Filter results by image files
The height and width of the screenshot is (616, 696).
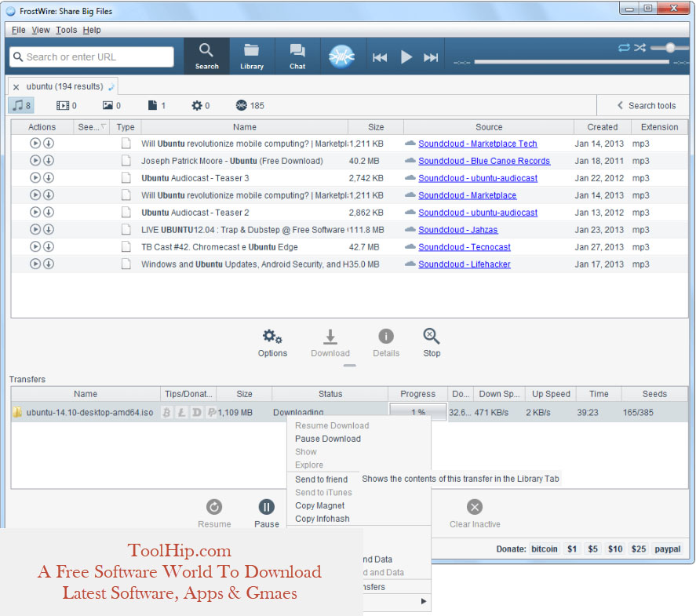[x=111, y=106]
